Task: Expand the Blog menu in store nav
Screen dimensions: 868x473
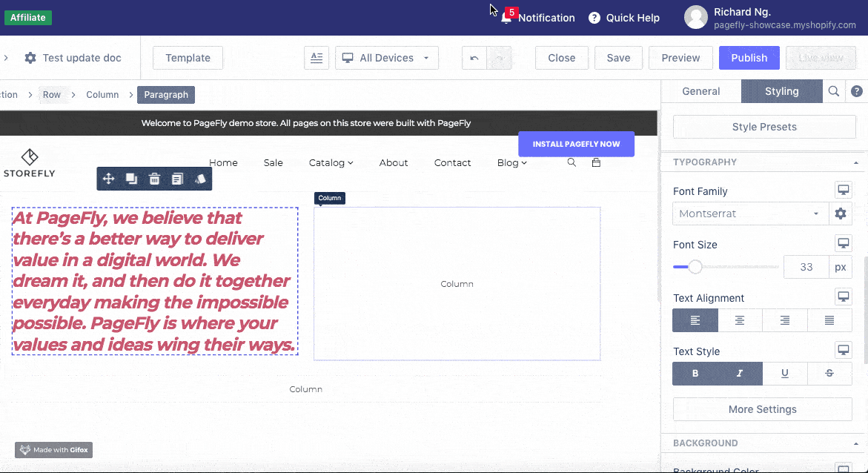Action: pos(511,162)
